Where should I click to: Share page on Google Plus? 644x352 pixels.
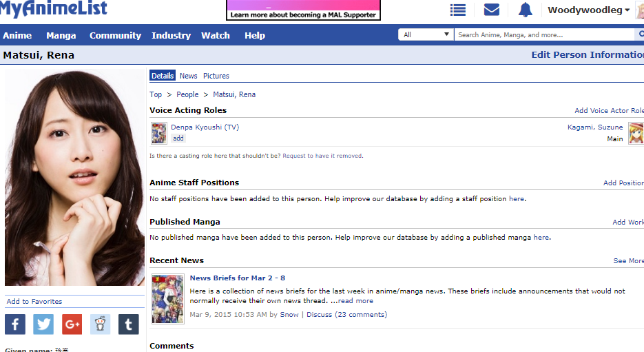pos(72,324)
